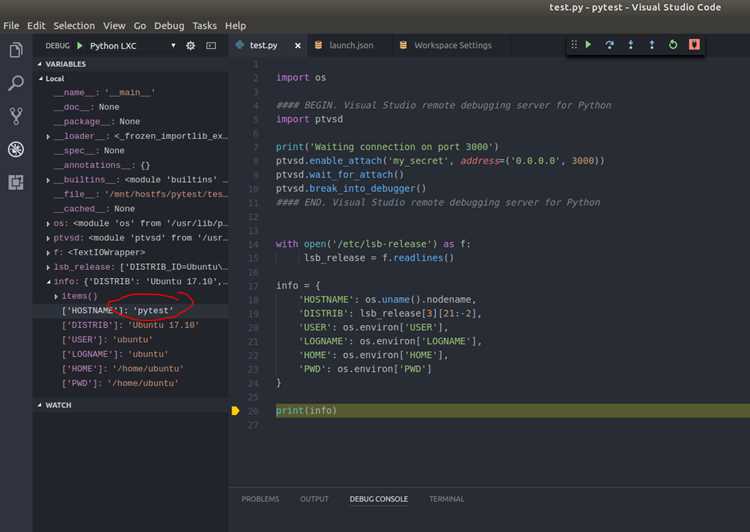Screen dimensions: 750x532
Task: Select the __cached__: None variable
Action: (130, 209)
